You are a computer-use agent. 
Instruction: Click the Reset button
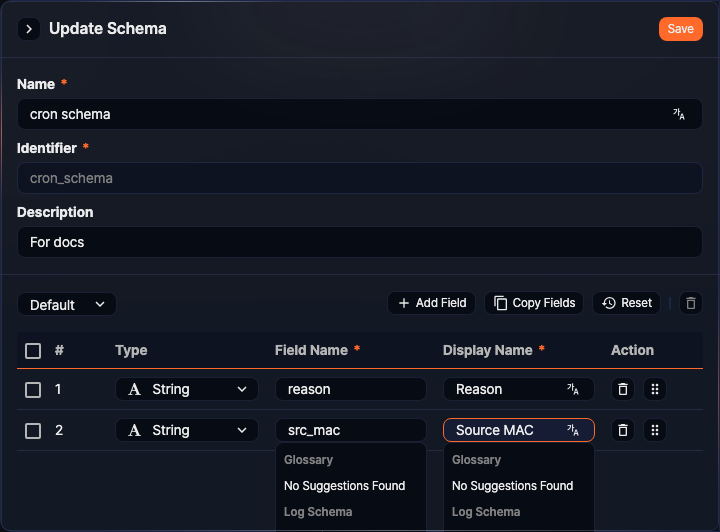(627, 303)
